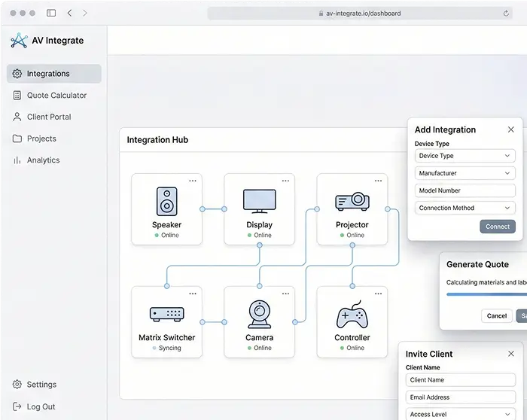Open the Display card three-dot menu
The height and width of the screenshot is (420, 527).
[x=285, y=181]
